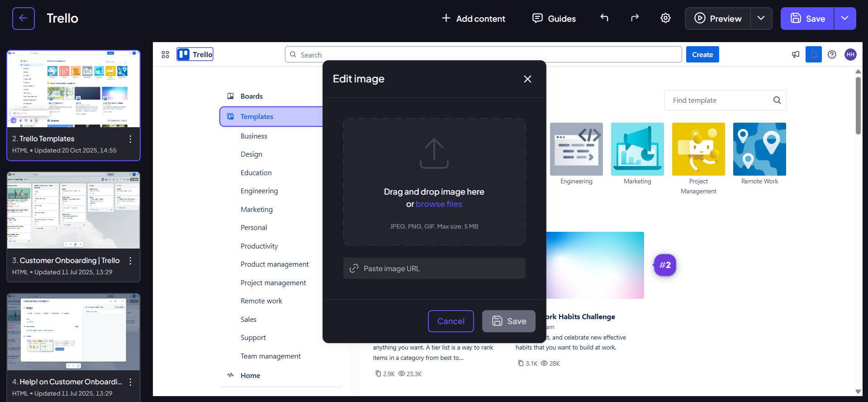Screen dimensions: 868x402
Task: Open options menu for Help! slide
Action: click(x=130, y=382)
